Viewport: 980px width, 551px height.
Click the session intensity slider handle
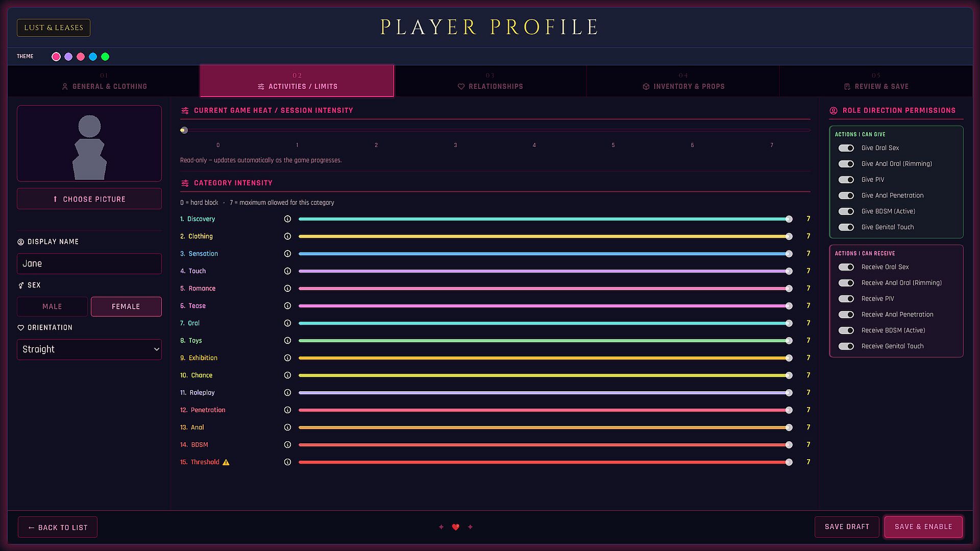pyautogui.click(x=184, y=130)
